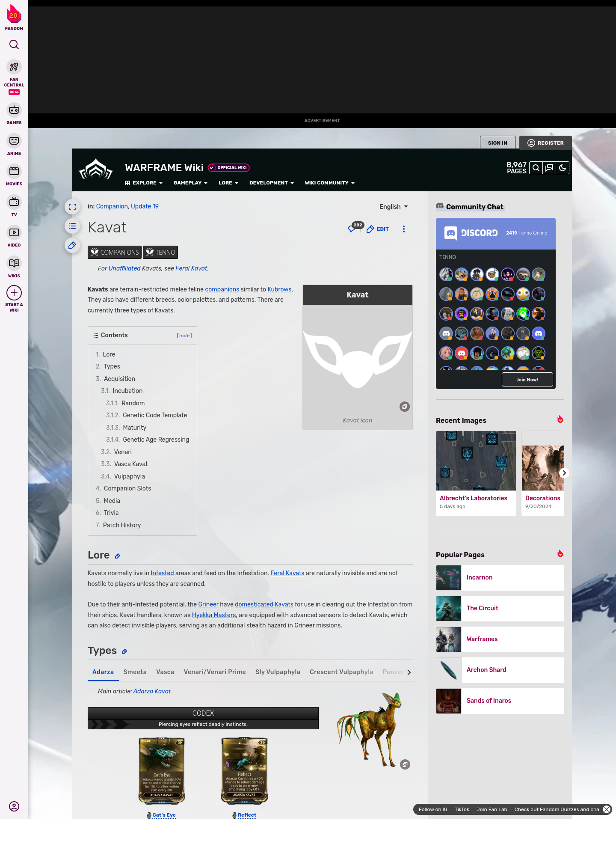Open the Games controller icon
The height and width of the screenshot is (856, 616).
coord(14,110)
